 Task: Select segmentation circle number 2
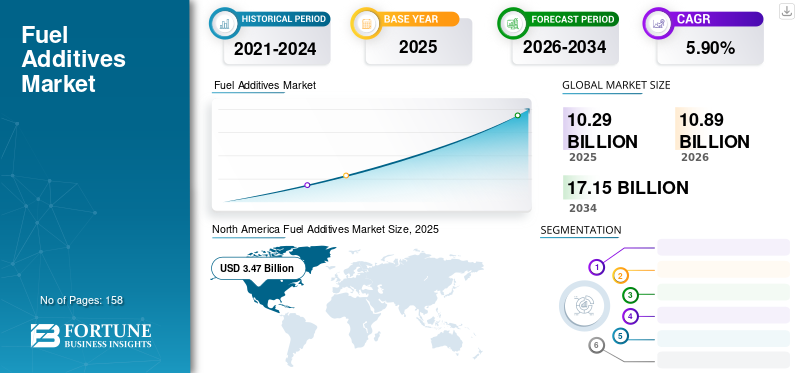[x=620, y=276]
